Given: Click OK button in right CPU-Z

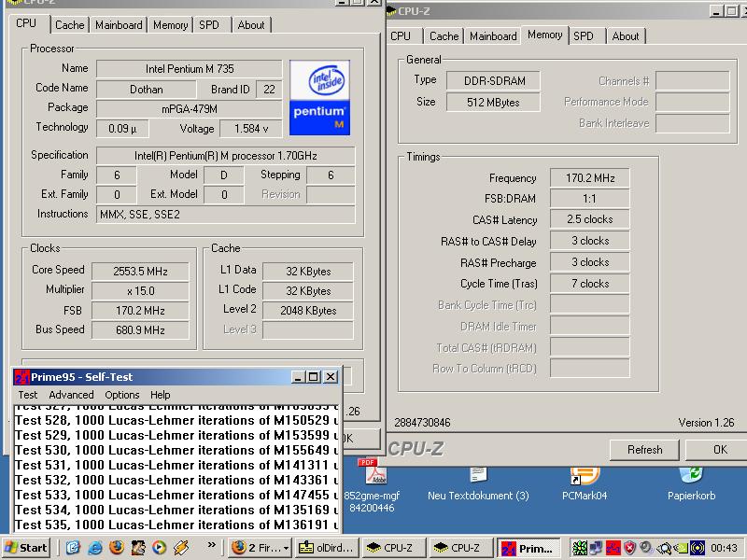Looking at the screenshot, I should point(718,450).
